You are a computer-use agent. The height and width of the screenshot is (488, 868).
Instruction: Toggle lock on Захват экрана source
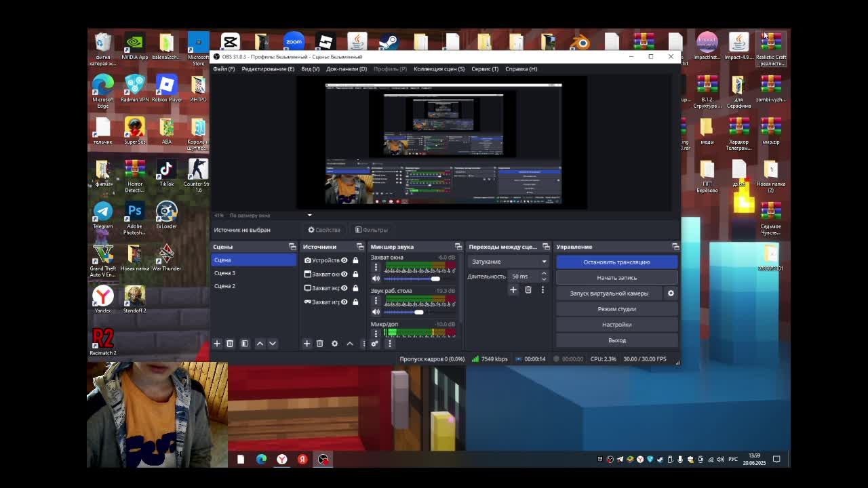(355, 288)
